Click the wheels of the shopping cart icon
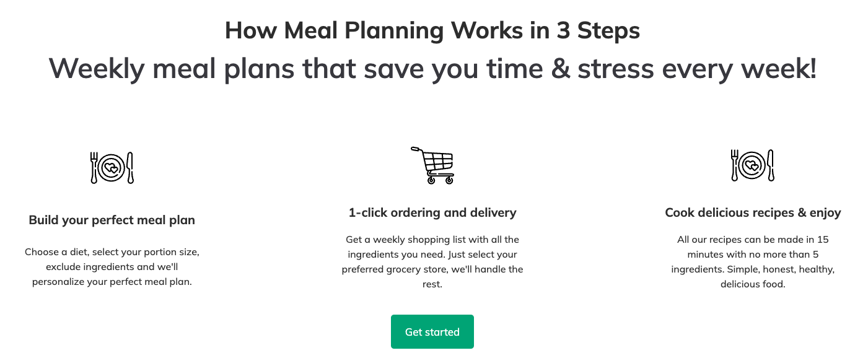 (441, 180)
